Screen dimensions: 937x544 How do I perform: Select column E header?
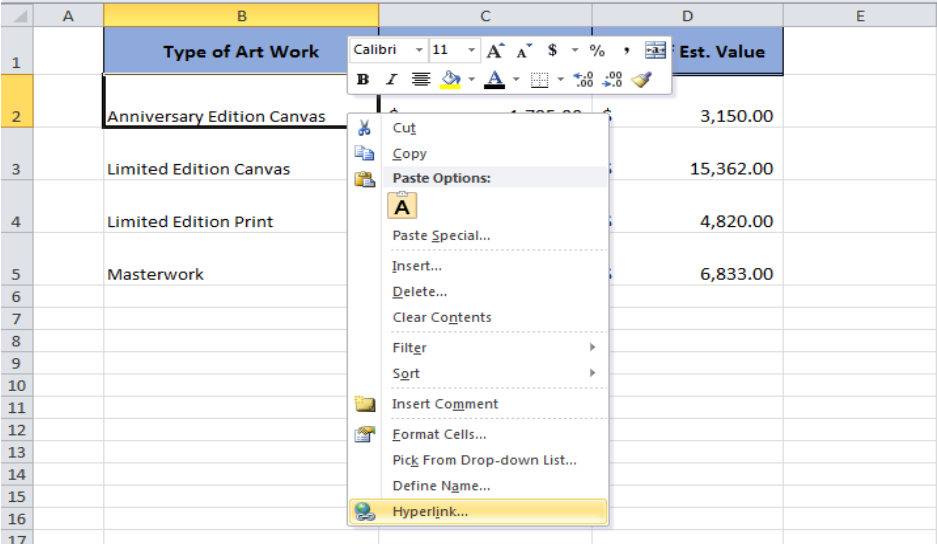(x=859, y=16)
